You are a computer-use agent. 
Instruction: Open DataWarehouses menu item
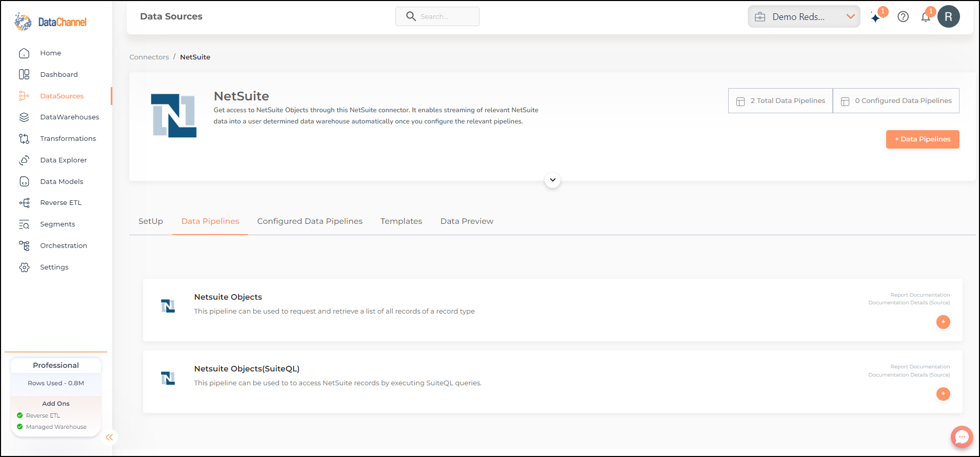click(x=70, y=117)
